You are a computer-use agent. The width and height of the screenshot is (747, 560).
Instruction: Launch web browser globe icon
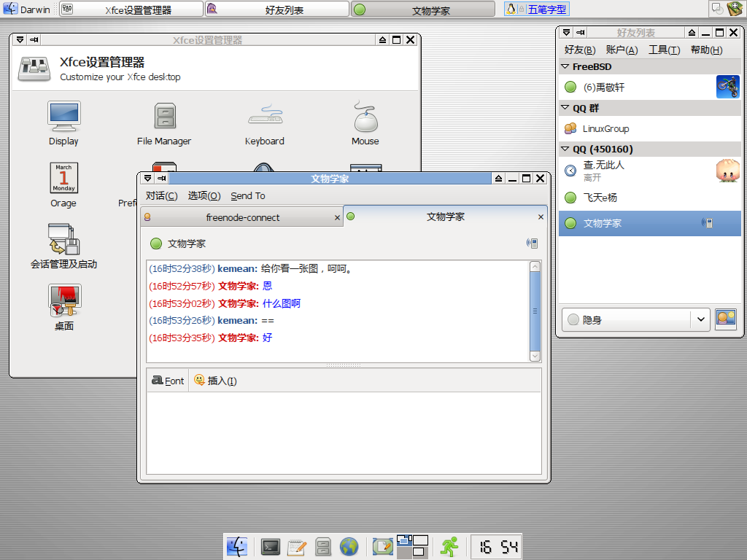[349, 547]
